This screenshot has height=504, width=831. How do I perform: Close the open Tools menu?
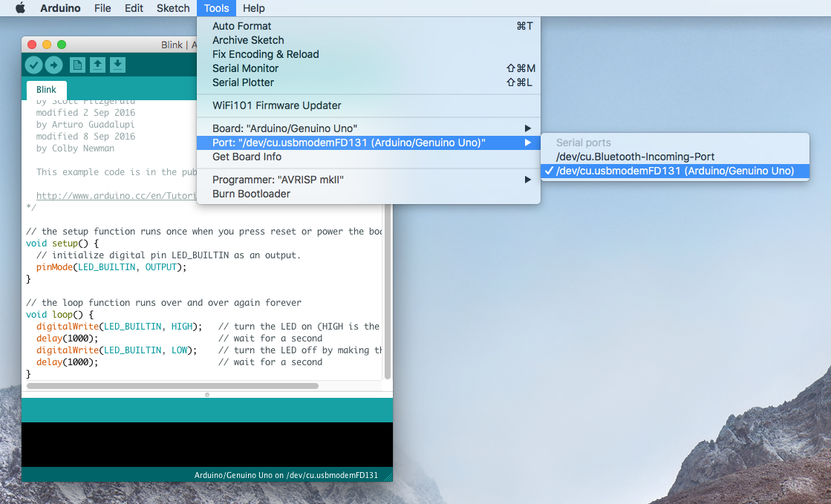click(x=216, y=8)
